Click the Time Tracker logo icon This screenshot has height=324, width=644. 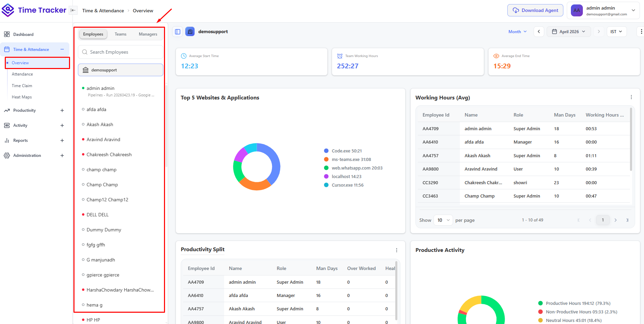click(8, 10)
